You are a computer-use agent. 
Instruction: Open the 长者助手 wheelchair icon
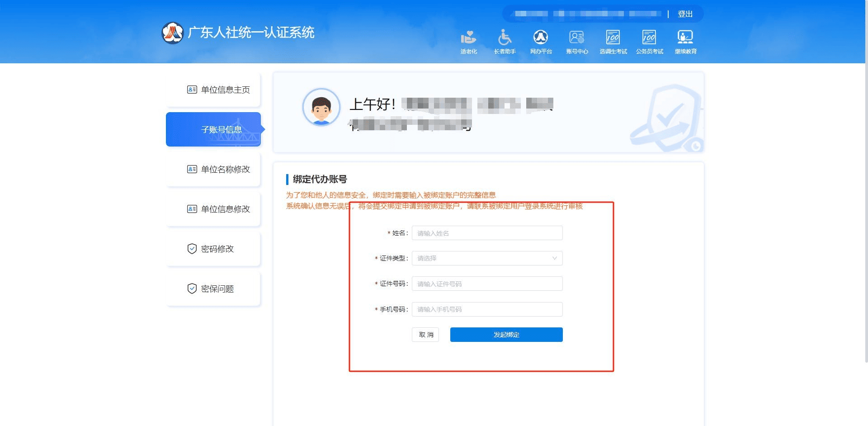coord(505,38)
